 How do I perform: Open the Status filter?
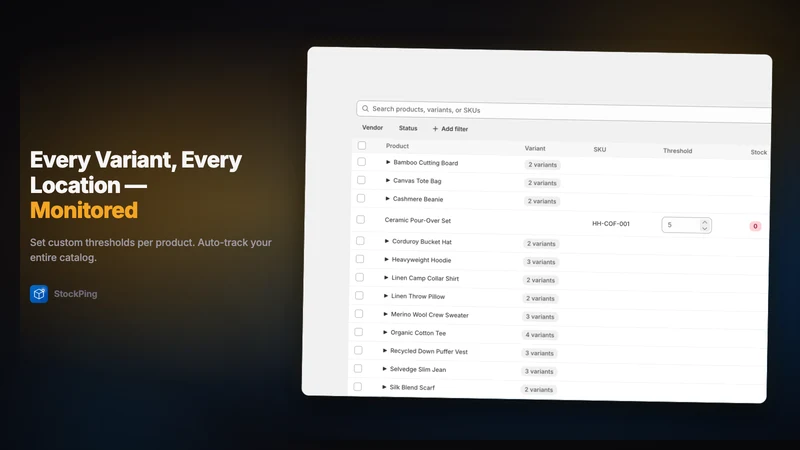click(x=408, y=128)
